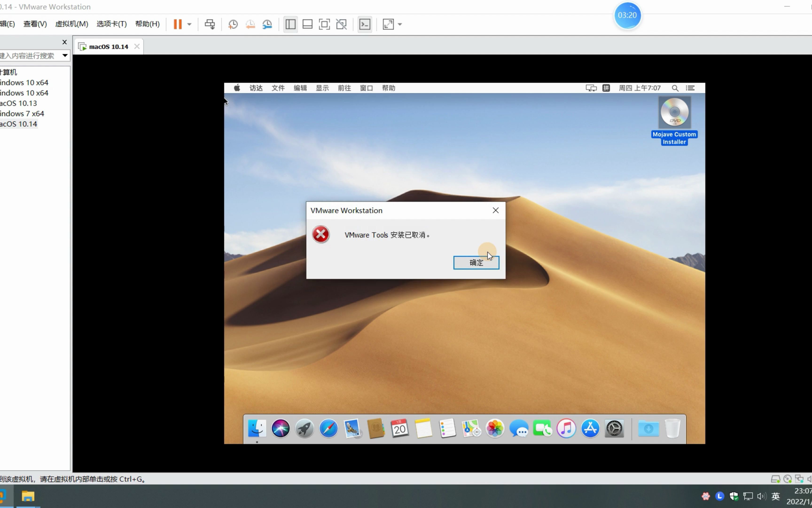Open the 文件 menu in macOS

coord(278,88)
